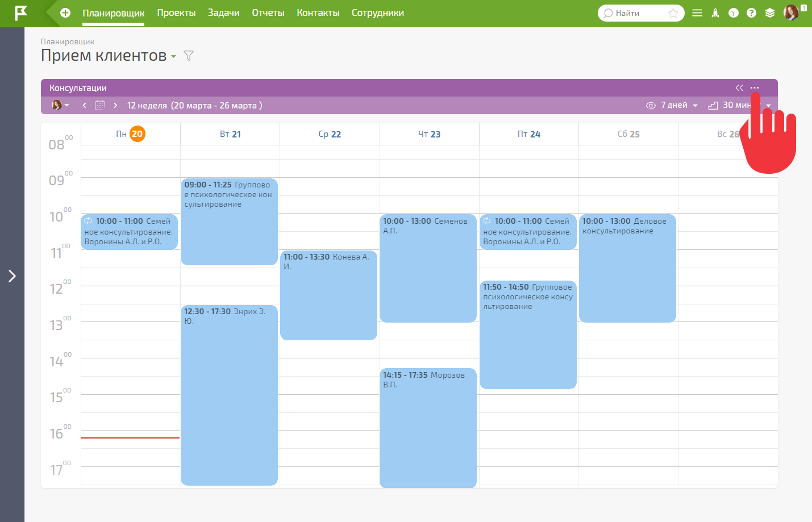Viewport: 812px width, 522px height.
Task: Open the user profile avatar
Action: [x=790, y=12]
